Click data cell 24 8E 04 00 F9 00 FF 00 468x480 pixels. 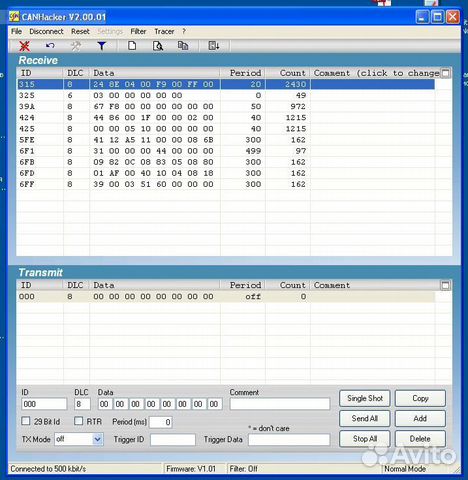pos(153,84)
